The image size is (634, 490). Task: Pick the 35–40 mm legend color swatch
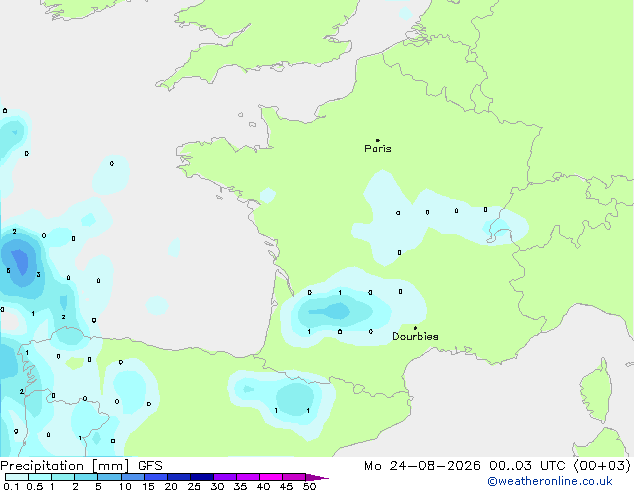(248, 477)
